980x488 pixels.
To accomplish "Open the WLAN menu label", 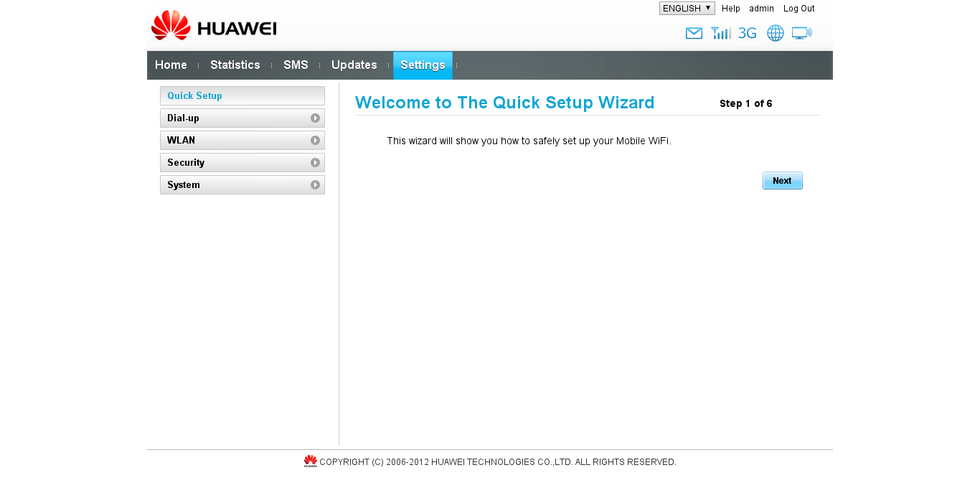I will [x=181, y=140].
